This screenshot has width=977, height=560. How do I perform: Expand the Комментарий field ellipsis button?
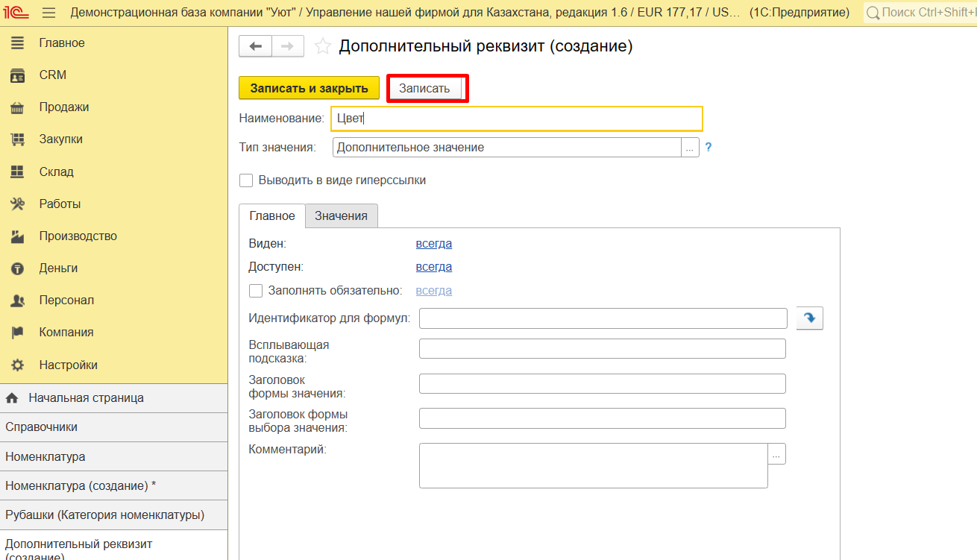[776, 453]
